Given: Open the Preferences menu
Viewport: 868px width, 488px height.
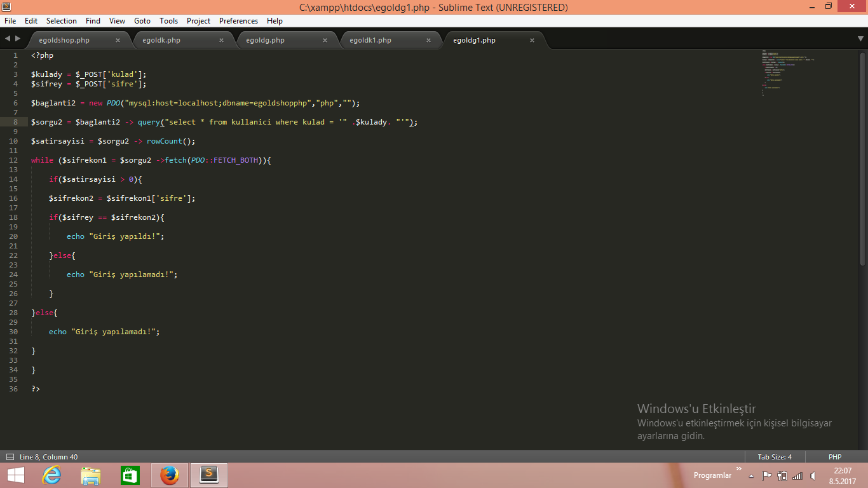Looking at the screenshot, I should 239,21.
